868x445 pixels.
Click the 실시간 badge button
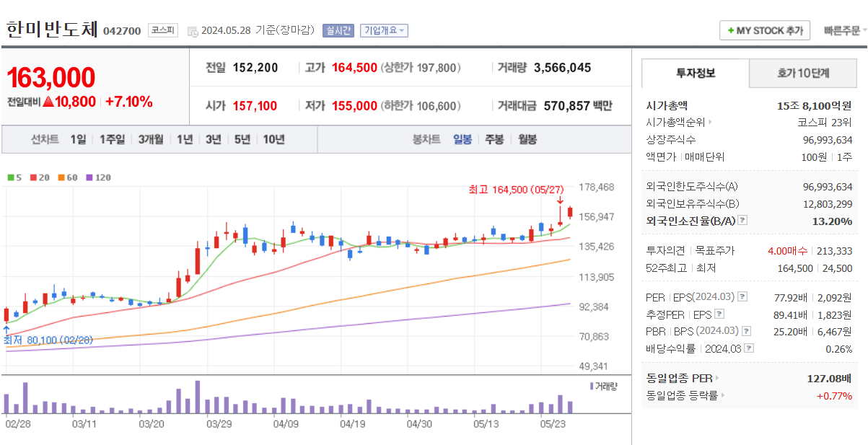pyautogui.click(x=338, y=31)
